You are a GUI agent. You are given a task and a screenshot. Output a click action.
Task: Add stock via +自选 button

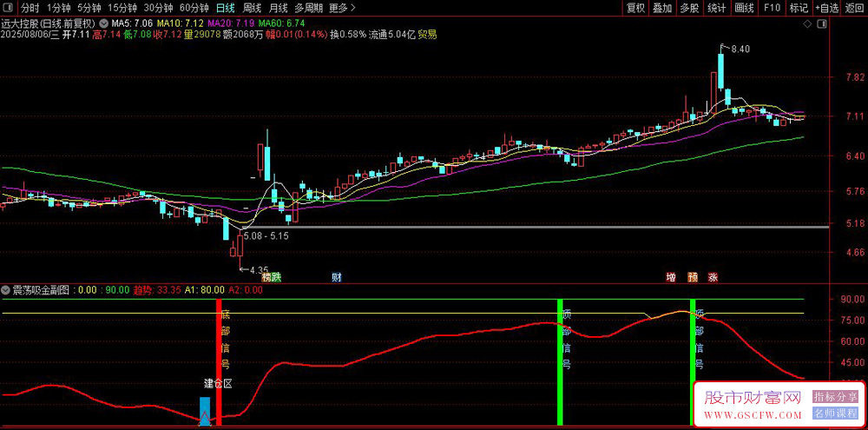tap(827, 9)
